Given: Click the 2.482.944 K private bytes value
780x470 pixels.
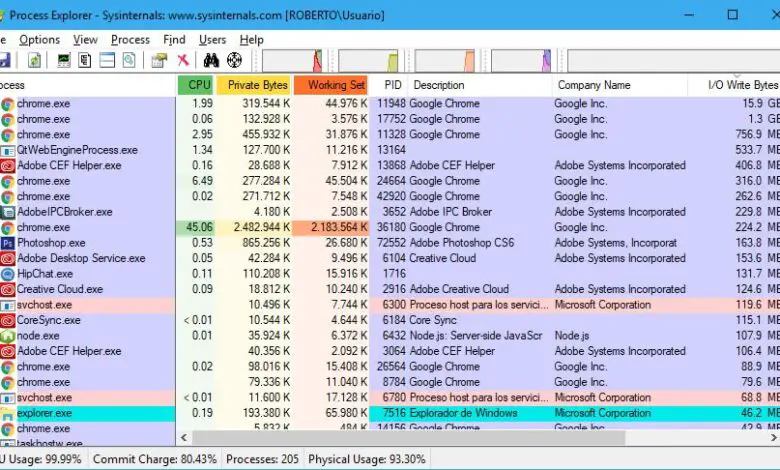Looking at the screenshot, I should tap(262, 228).
